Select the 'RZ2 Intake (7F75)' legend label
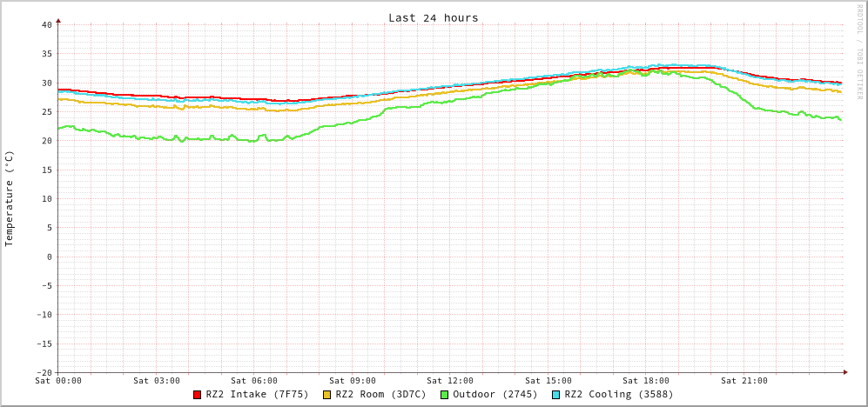The width and height of the screenshot is (868, 407). 257,395
